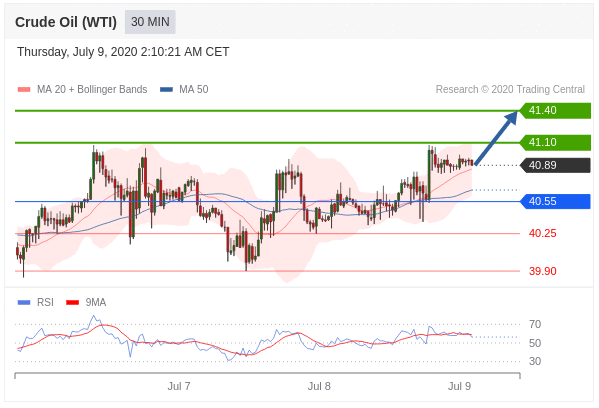This screenshot has width=599, height=408.
Task: Click the Jul 7 date axis label
Action: point(179,386)
